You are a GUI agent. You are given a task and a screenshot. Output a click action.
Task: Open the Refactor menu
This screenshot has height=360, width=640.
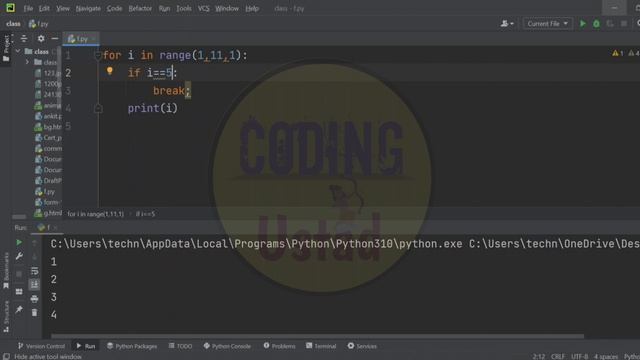tap(140, 8)
